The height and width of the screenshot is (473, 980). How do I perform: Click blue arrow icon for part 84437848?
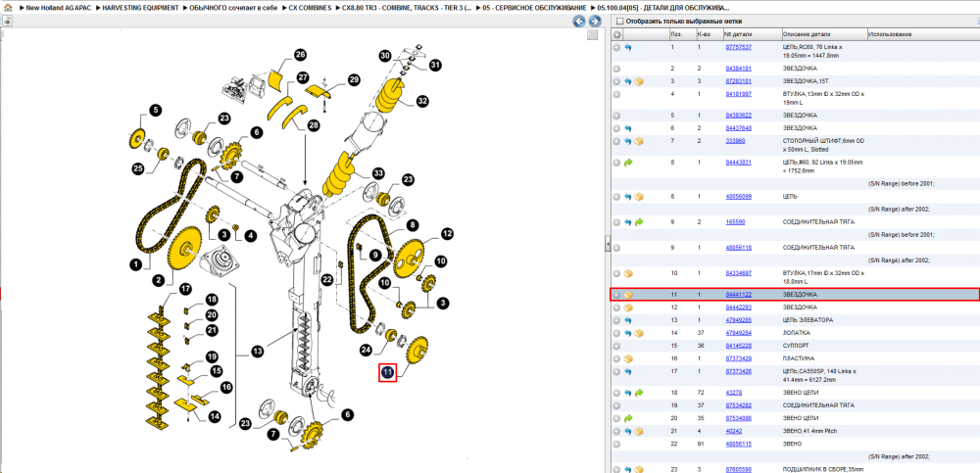[627, 128]
